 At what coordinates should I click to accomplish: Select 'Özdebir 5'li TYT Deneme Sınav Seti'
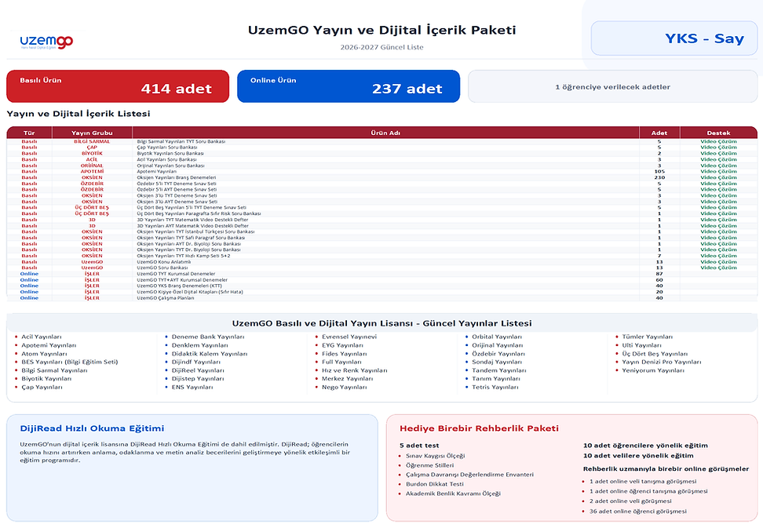(382, 184)
